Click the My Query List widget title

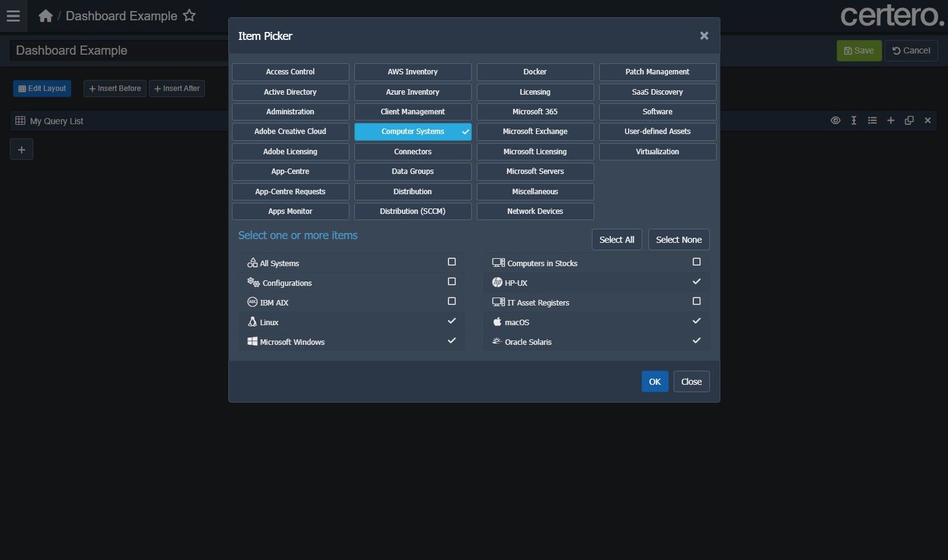click(x=57, y=121)
